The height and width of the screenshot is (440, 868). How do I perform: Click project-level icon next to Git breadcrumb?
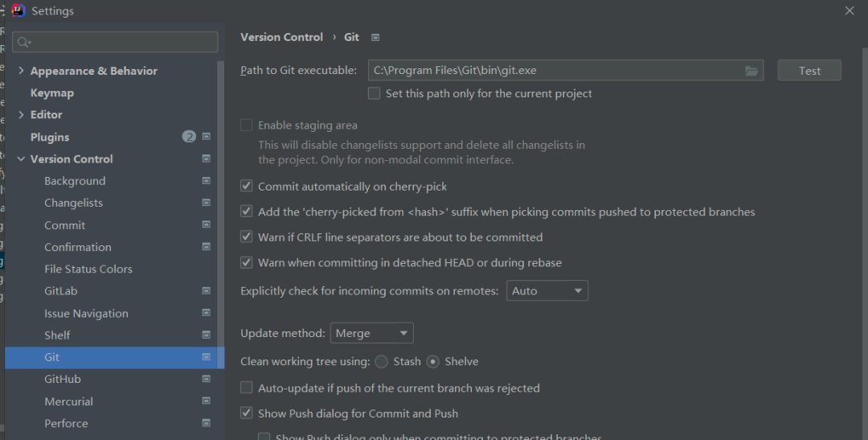click(x=375, y=37)
